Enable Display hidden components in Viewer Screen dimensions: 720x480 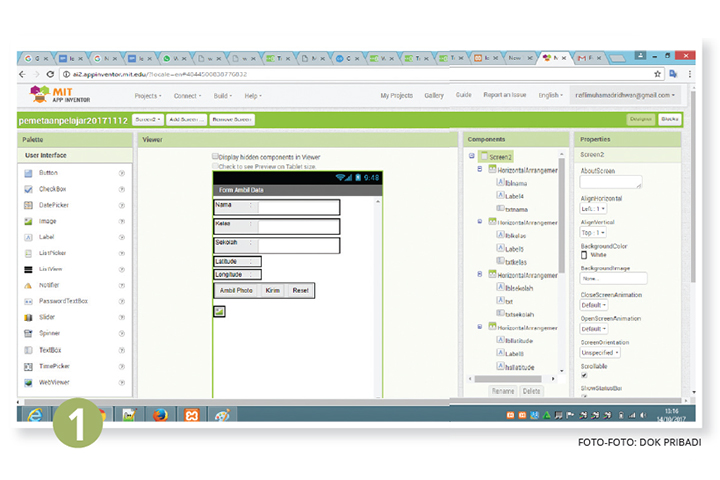215,157
